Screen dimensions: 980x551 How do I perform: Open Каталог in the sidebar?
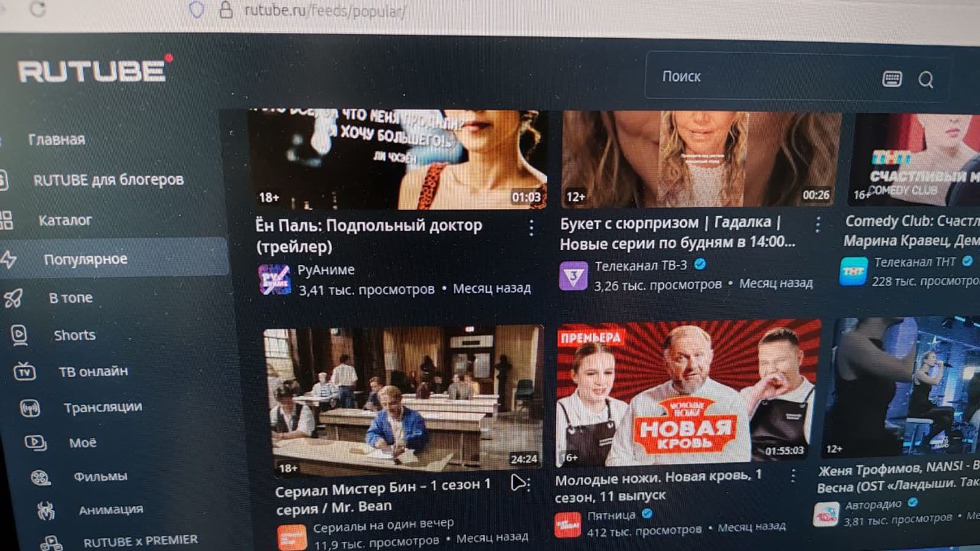coord(65,220)
